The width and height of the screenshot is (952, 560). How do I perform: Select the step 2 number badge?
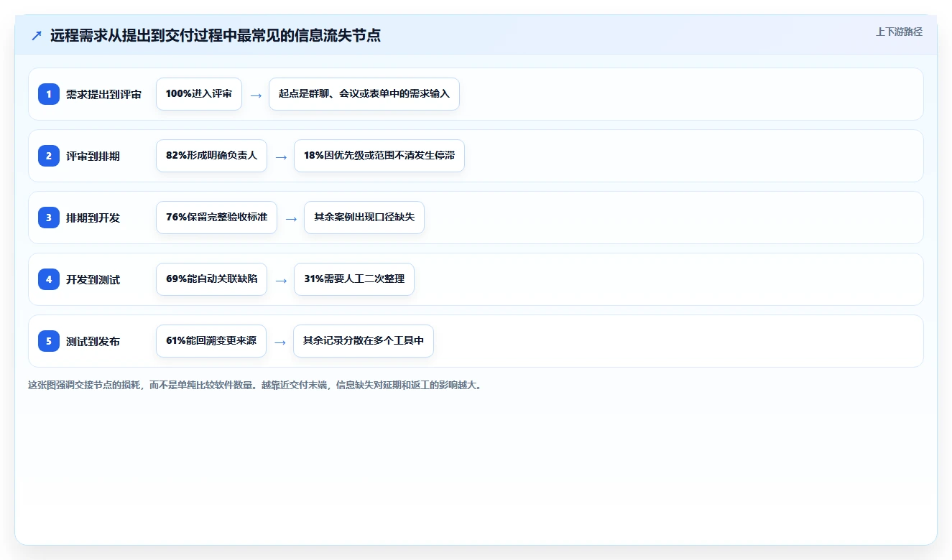click(49, 156)
